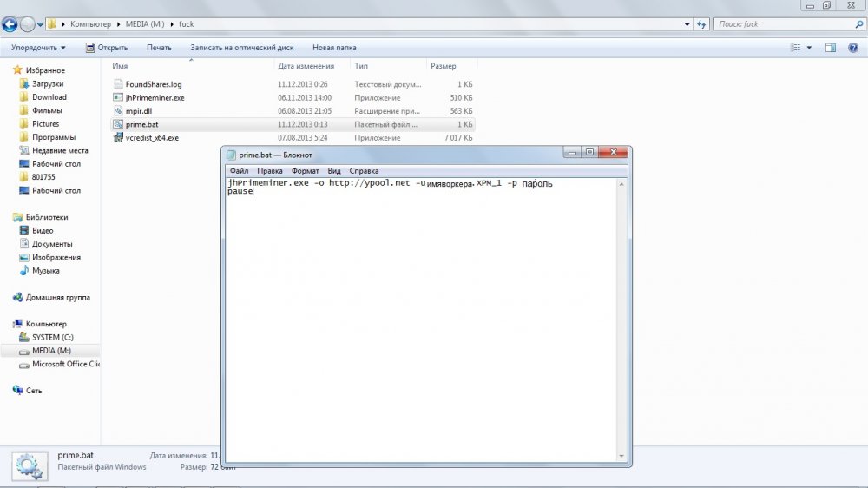Open MEDIA (M:) drive in sidebar
This screenshot has width=868, height=488.
pos(51,351)
